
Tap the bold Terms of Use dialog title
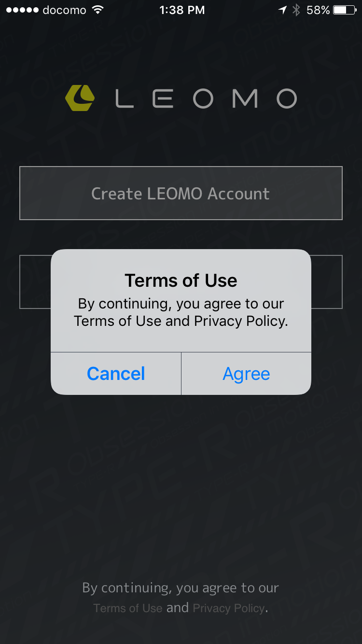click(181, 280)
